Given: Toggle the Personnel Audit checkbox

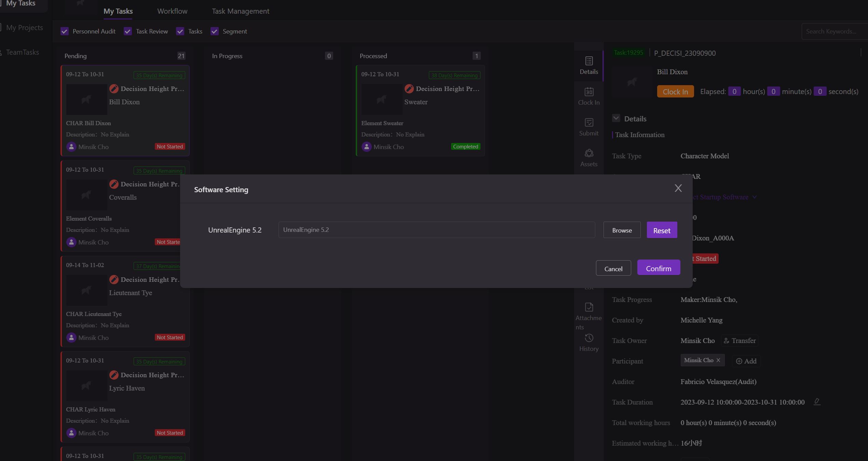Looking at the screenshot, I should [65, 31].
